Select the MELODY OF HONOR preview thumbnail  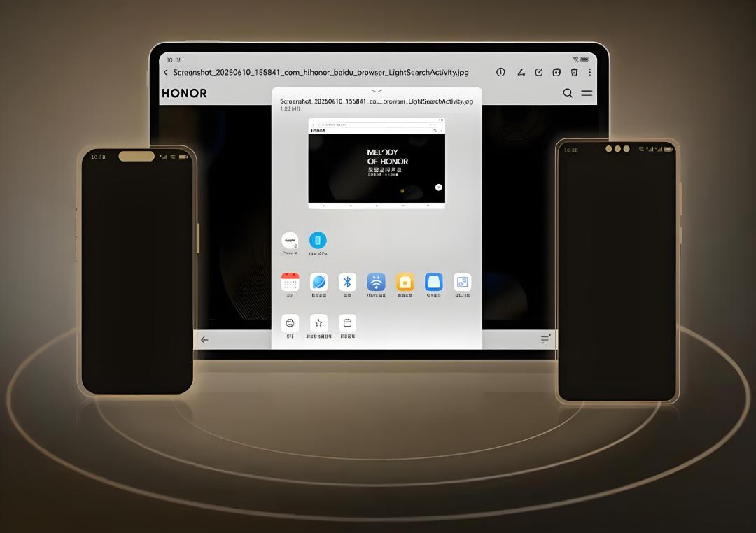tap(377, 163)
